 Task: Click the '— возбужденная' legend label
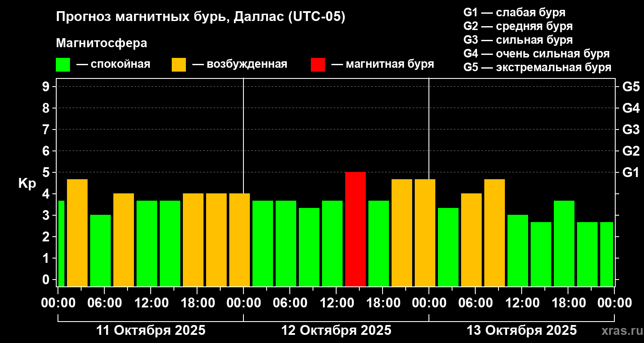pos(240,64)
